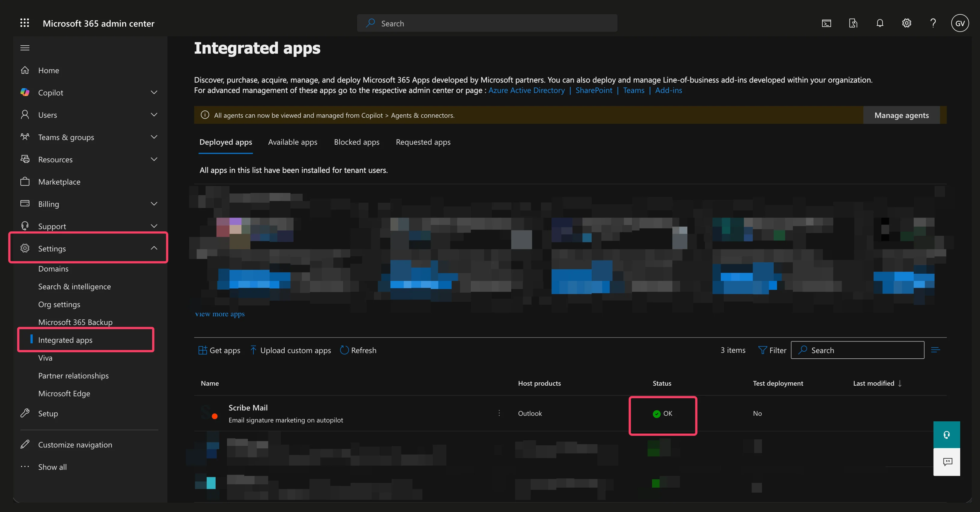The height and width of the screenshot is (512, 980).
Task: Open Partner relationships
Action: [73, 376]
